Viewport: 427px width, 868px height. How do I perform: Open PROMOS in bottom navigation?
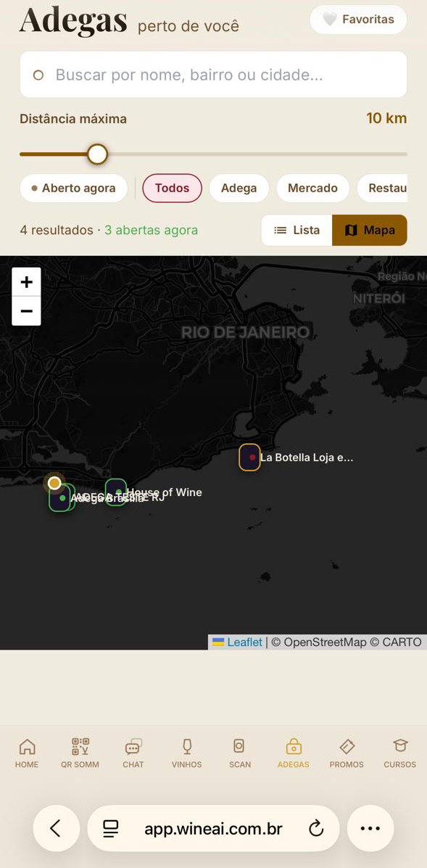click(347, 753)
